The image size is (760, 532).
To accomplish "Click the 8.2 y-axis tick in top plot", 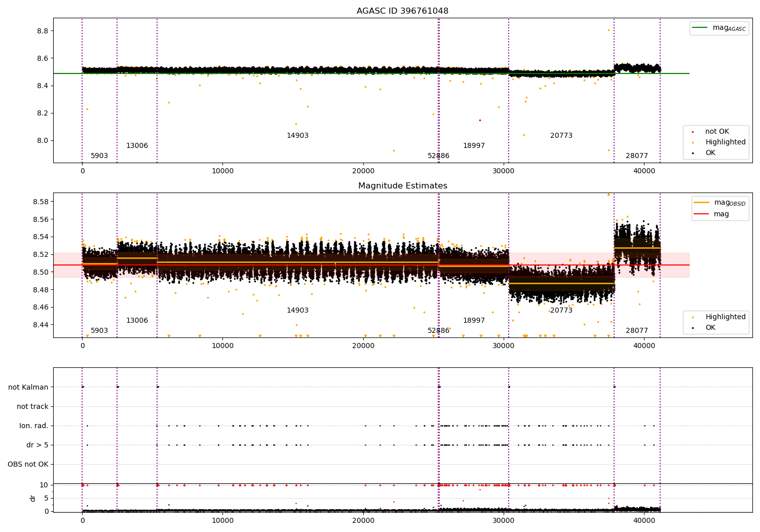I will (43, 113).
